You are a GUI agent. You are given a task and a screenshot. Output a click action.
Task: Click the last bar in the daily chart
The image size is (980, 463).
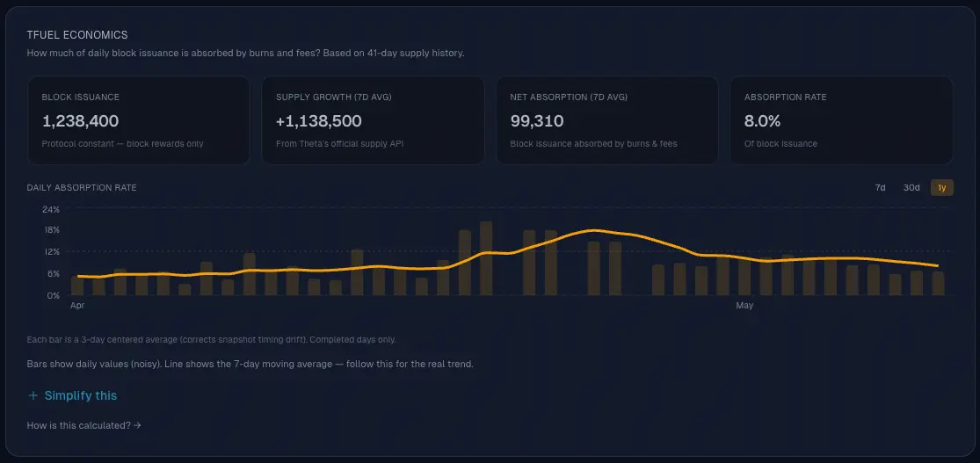tap(938, 283)
